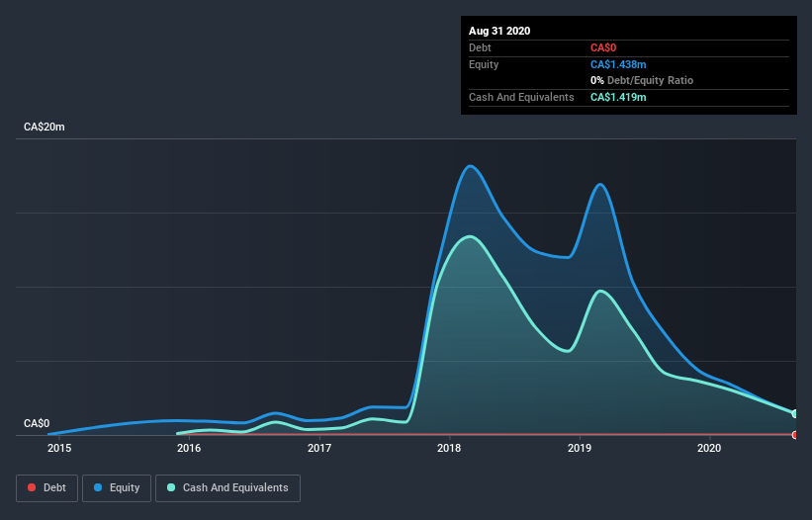
Task: Click the 2017 x-axis label
Action: pyautogui.click(x=319, y=448)
